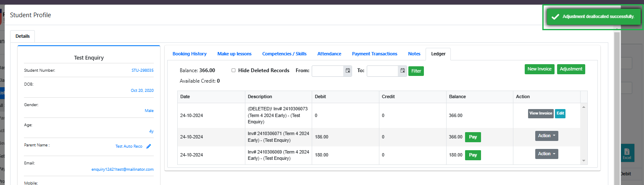Viewport: 644px width, 185px height.
Task: Click the Gender value Male
Action: [x=149, y=111]
